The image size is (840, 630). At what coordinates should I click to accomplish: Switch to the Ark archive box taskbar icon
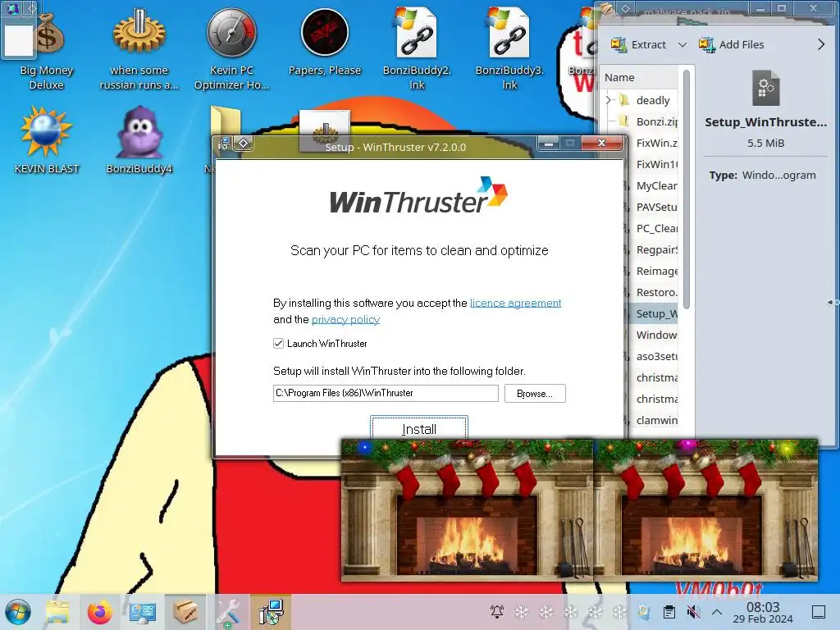pos(185,612)
